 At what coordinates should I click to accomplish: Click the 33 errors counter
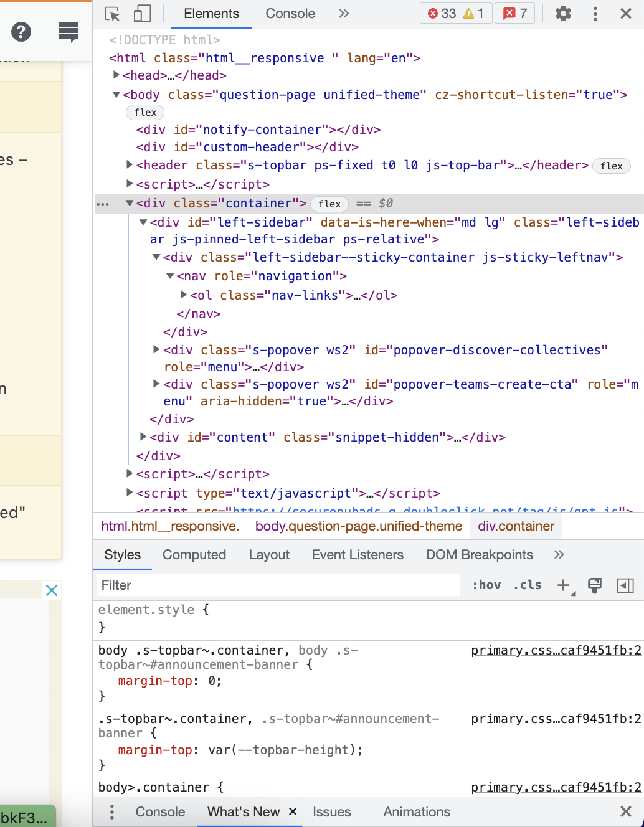click(x=442, y=14)
